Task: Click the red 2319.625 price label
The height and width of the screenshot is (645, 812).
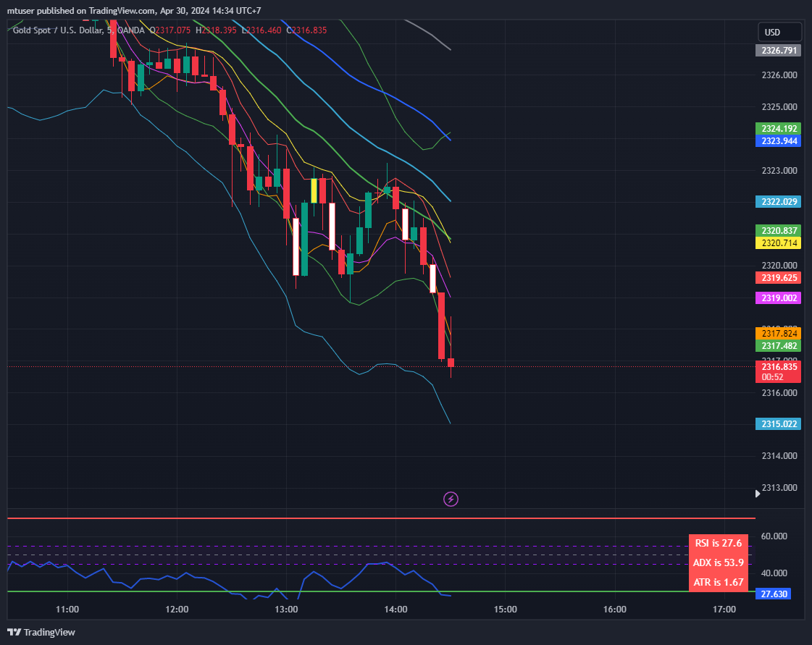Action: (779, 277)
